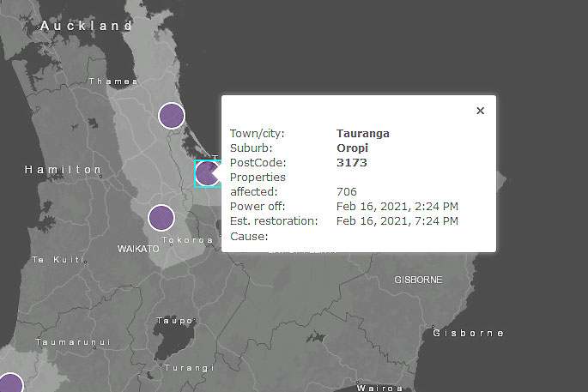Click the WAIKATO region label
Viewport: 588px width, 392px height.
pos(138,249)
